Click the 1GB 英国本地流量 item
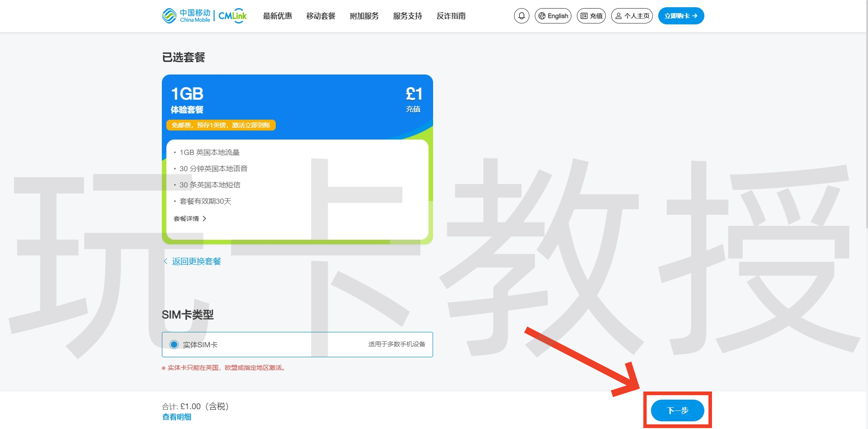868x429 pixels. point(209,153)
